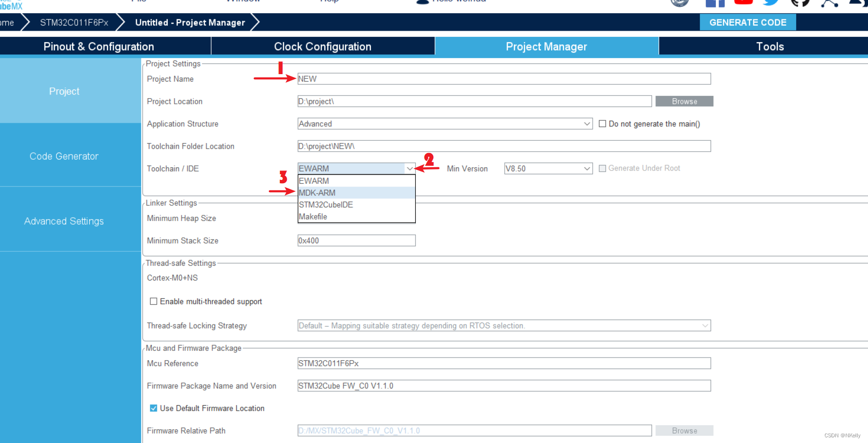Click the Firmware Relative Path field
868x443 pixels.
(474, 430)
